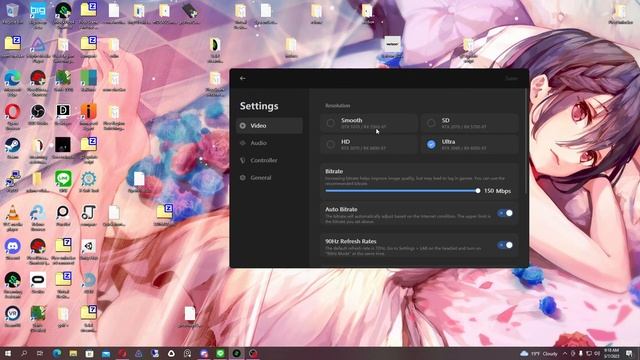Image resolution: width=640 pixels, height=360 pixels.
Task: Open Mail from the taskbar
Action: pyautogui.click(x=106, y=353)
